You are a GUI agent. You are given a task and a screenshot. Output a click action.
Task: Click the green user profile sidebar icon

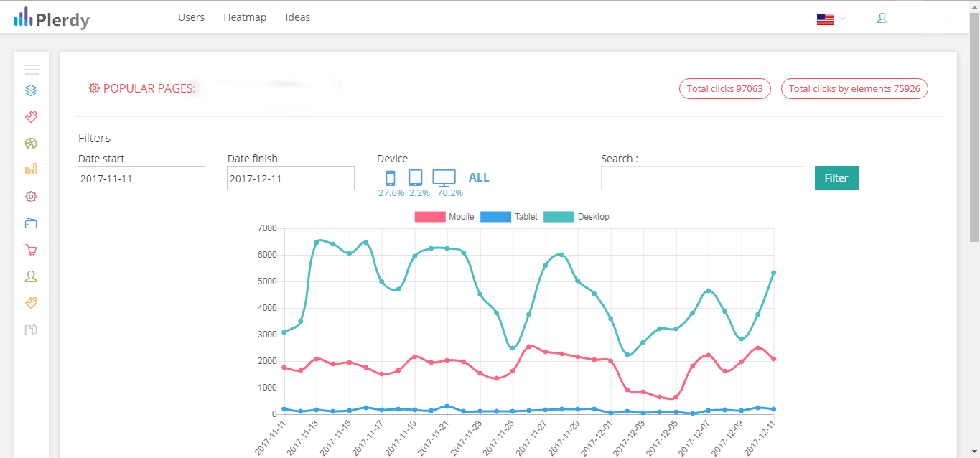[31, 276]
